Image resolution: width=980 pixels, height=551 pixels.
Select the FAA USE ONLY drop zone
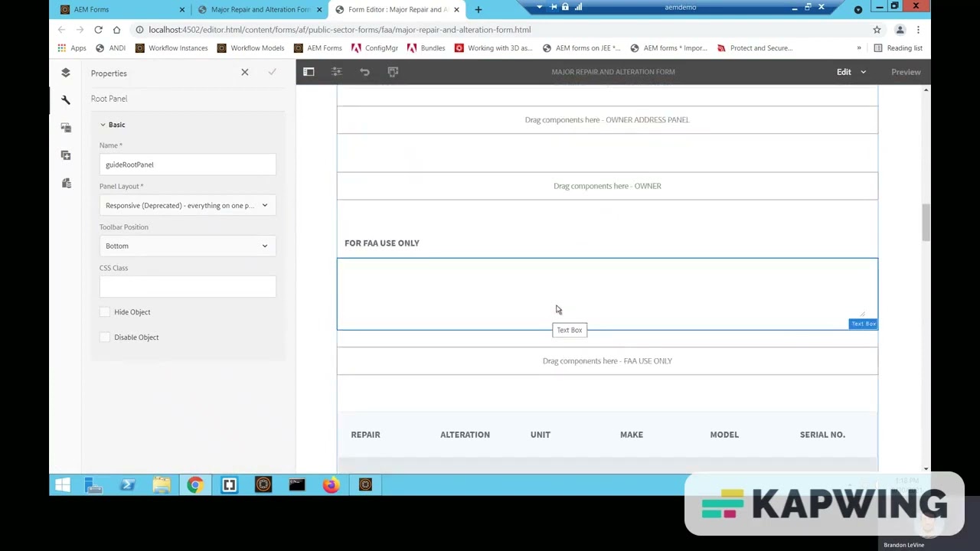click(607, 361)
